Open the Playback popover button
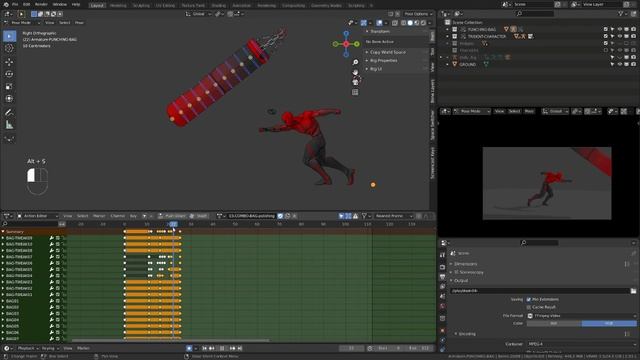 tap(28, 348)
